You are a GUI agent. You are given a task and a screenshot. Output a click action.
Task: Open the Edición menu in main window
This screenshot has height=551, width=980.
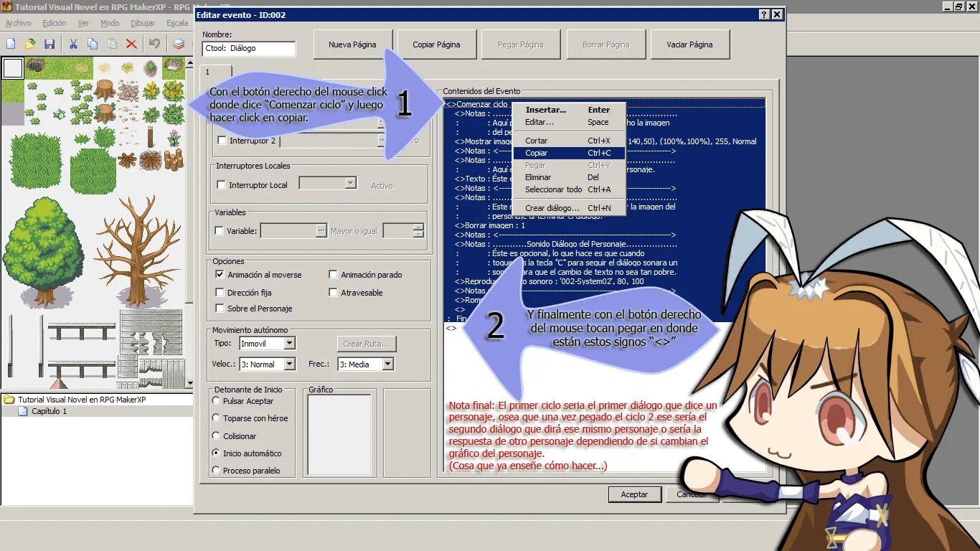click(54, 24)
